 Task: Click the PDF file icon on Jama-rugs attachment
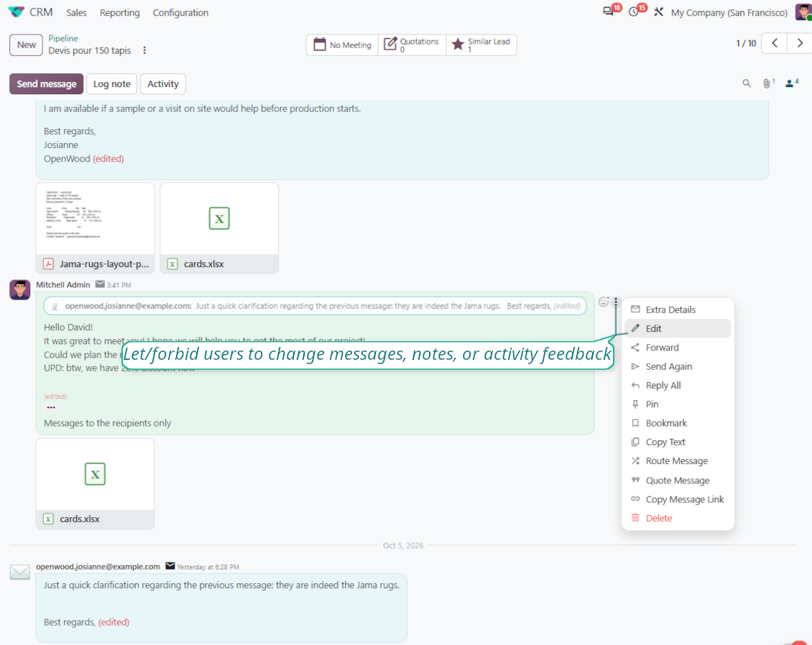tap(48, 264)
